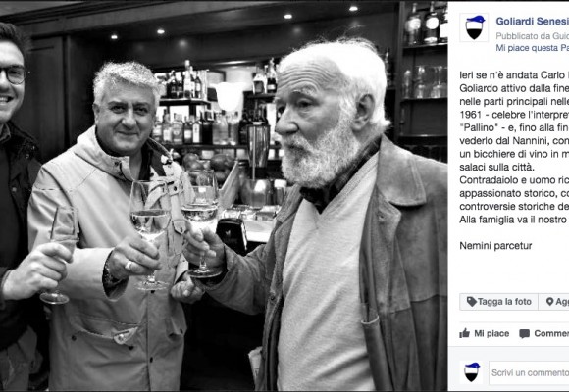Click the Nemini parcetur caption text
The image size is (569, 392).
(x=495, y=246)
